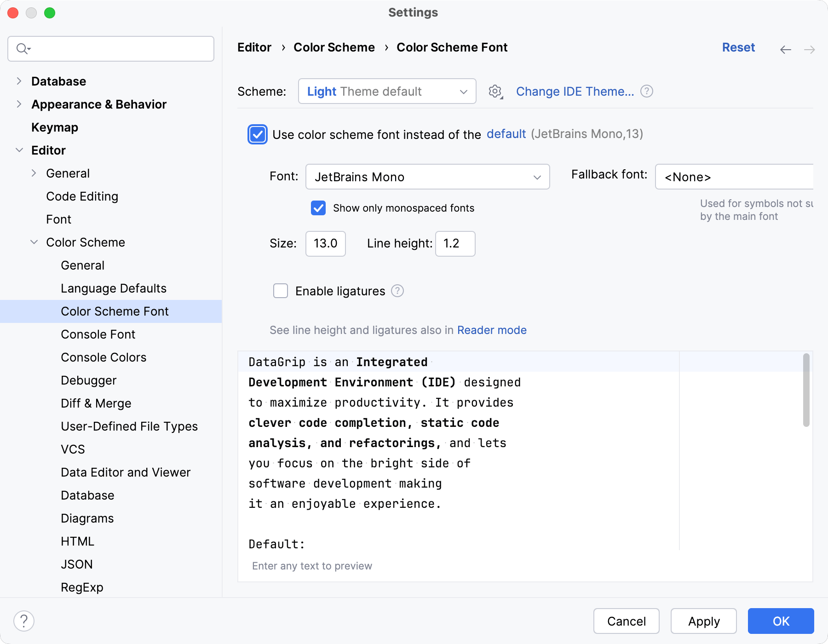Expand the Database section in the sidebar
The width and height of the screenshot is (828, 644).
click(x=19, y=81)
